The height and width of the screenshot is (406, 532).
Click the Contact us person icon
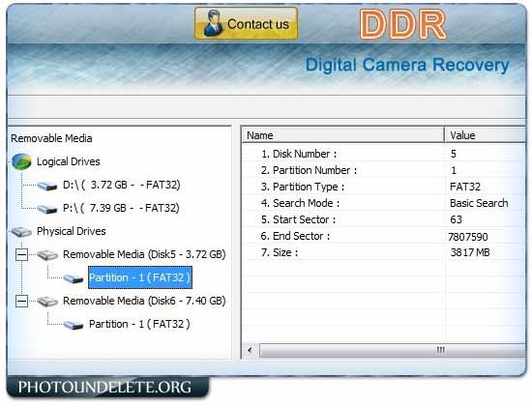pos(213,23)
